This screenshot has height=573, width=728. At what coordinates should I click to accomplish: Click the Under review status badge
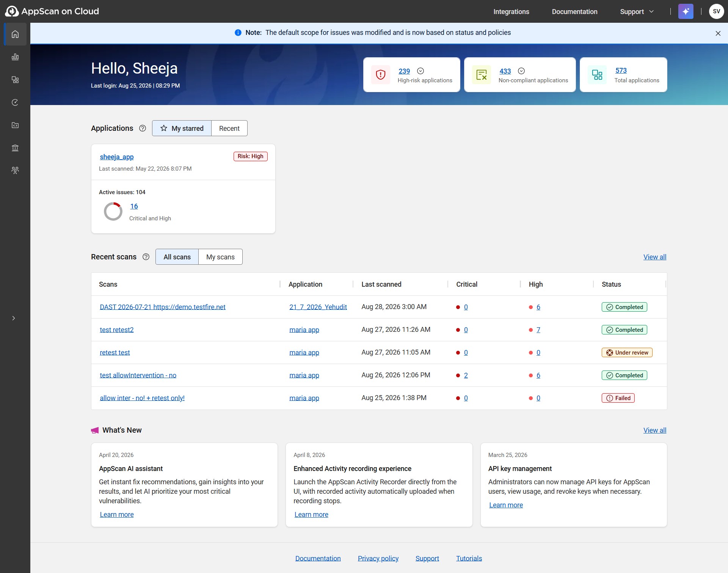click(x=627, y=353)
